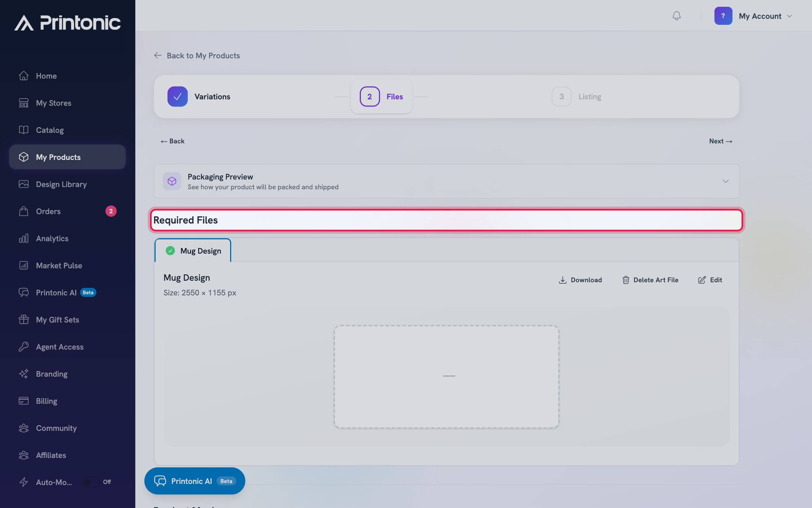Go to the Files step

[381, 97]
